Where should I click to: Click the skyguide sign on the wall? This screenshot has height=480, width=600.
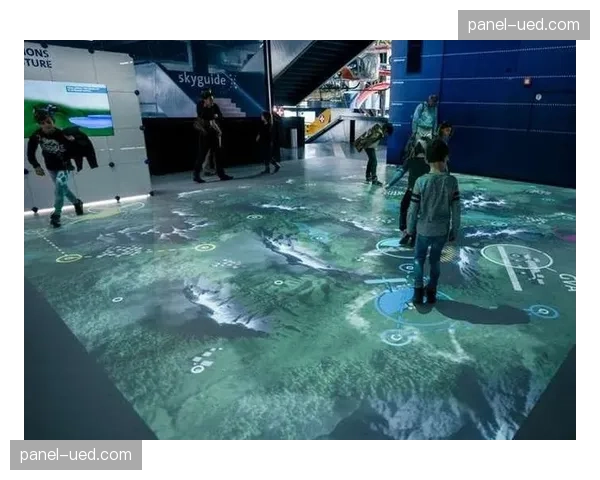click(x=201, y=79)
